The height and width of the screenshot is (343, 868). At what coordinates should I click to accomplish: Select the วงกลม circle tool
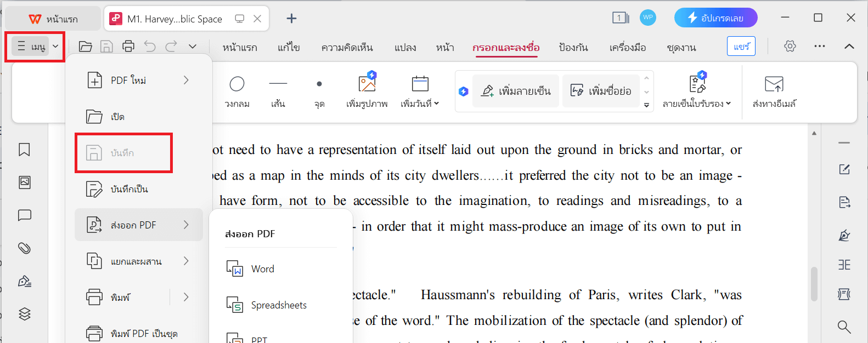click(x=237, y=92)
